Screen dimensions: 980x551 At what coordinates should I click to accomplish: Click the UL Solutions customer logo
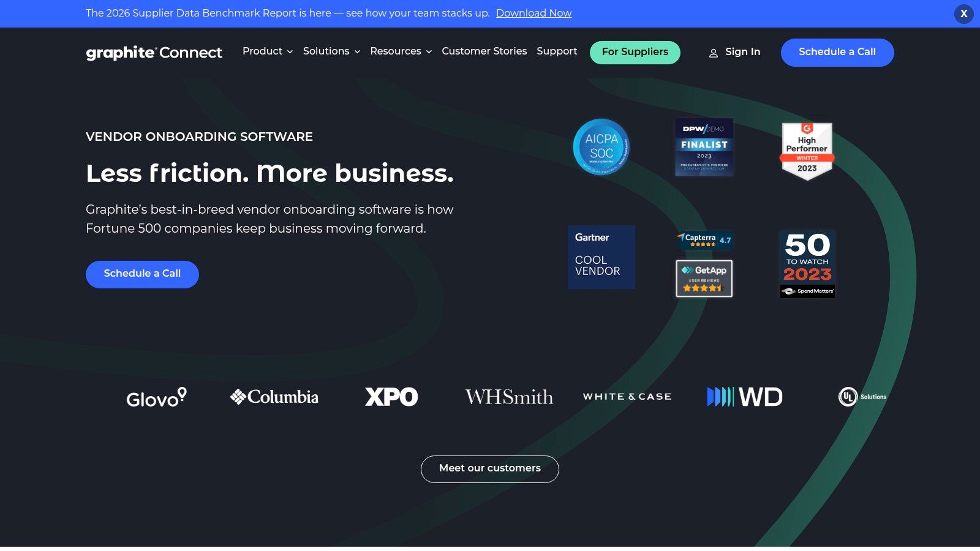click(x=862, y=397)
